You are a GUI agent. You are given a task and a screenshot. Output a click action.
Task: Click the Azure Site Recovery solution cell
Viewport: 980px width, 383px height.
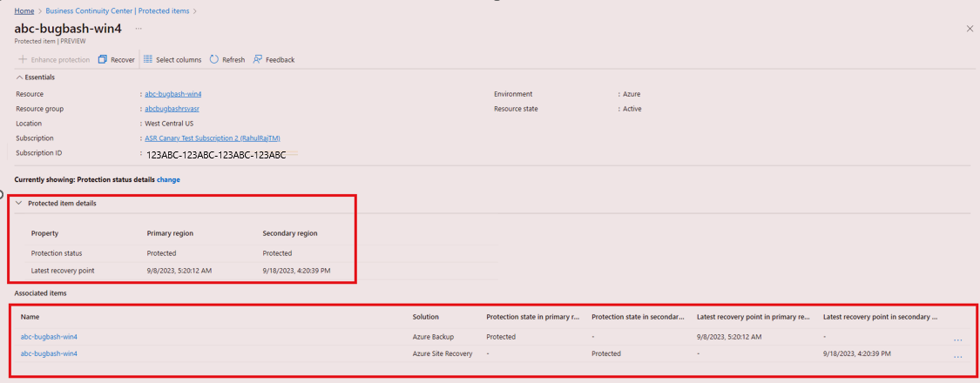443,353
